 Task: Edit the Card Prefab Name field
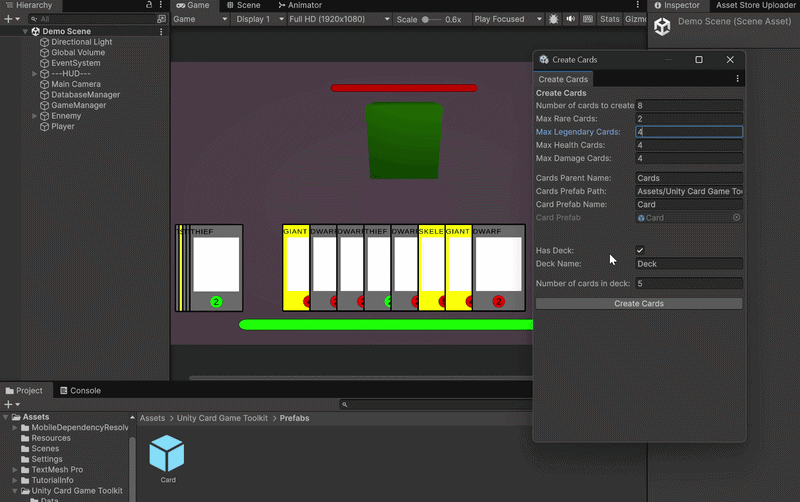pos(689,205)
